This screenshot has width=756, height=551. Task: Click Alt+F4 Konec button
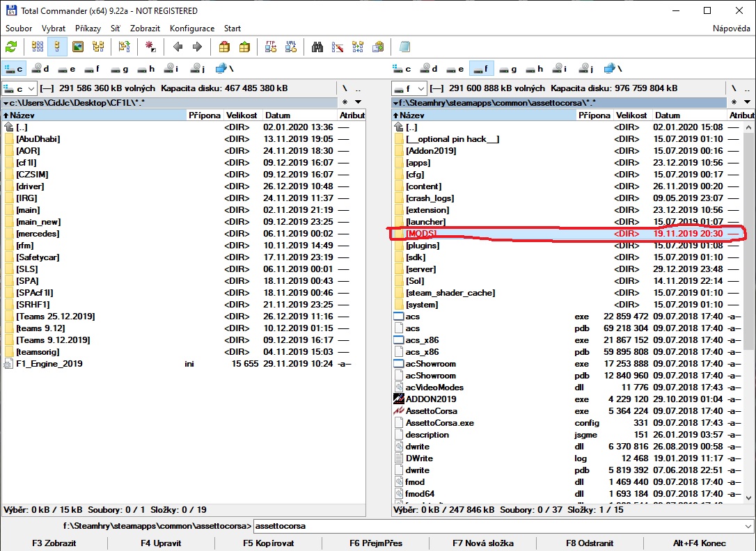pos(699,543)
